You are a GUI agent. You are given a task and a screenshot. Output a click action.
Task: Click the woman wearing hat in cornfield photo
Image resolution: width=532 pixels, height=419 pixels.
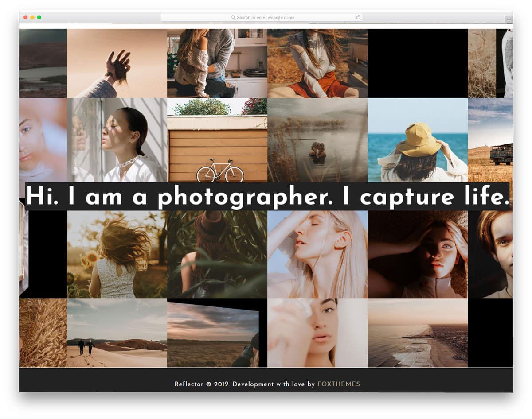[216, 252]
